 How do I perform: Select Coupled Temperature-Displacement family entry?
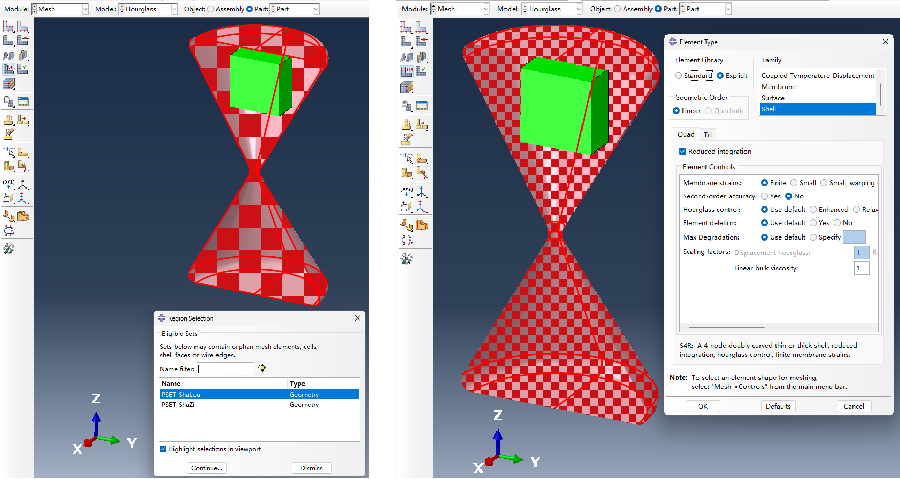point(817,75)
